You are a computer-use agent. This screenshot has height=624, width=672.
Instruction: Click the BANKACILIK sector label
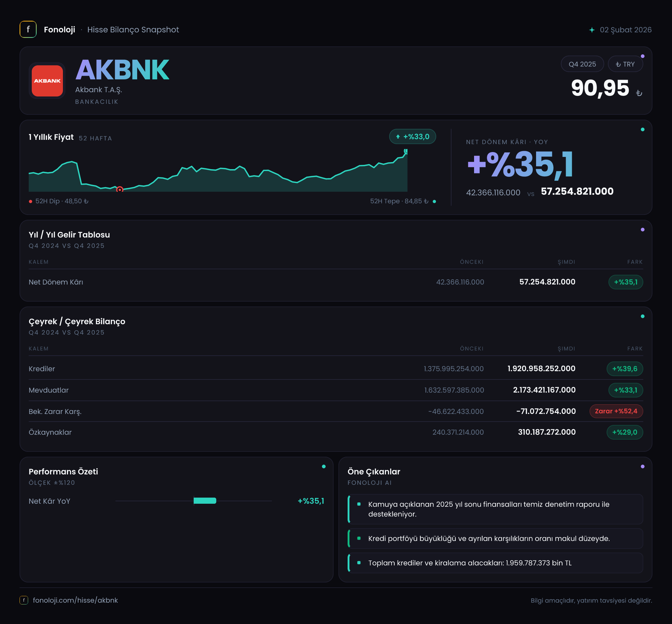[97, 102]
